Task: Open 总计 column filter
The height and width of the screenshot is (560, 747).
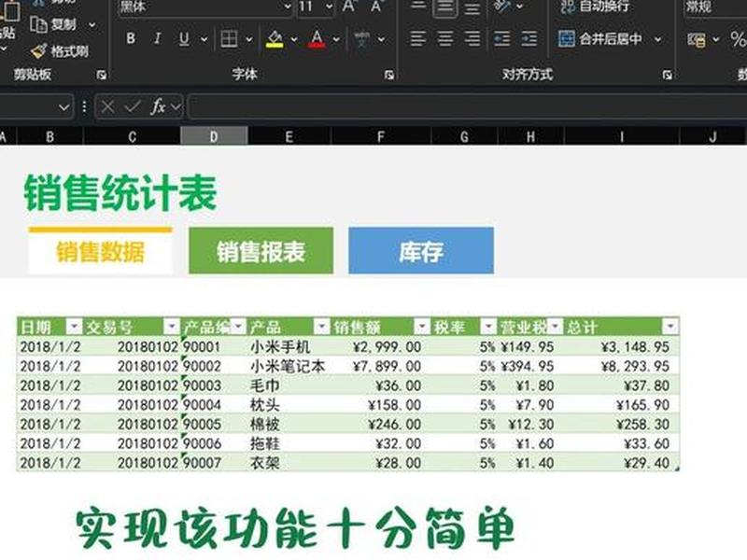Action: click(x=670, y=327)
